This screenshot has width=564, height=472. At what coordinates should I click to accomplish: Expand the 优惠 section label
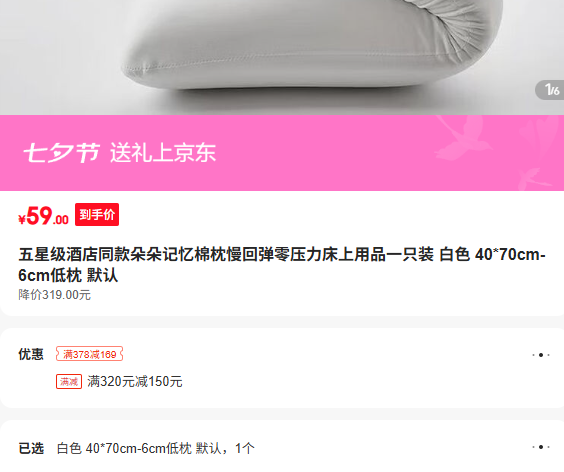click(31, 354)
